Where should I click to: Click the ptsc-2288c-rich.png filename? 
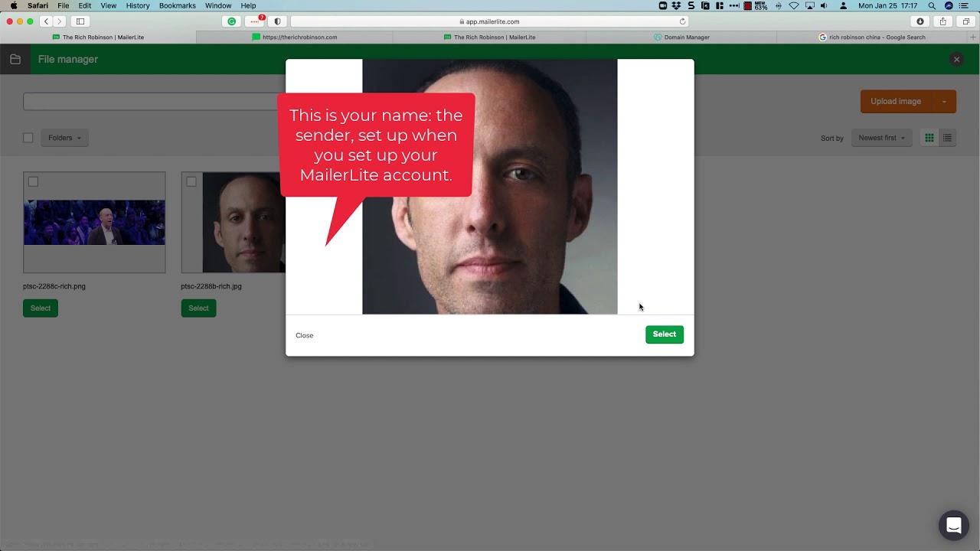tap(54, 286)
